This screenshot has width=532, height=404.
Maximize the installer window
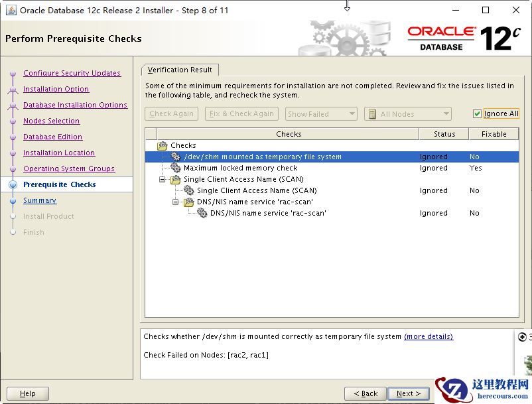tap(486, 10)
